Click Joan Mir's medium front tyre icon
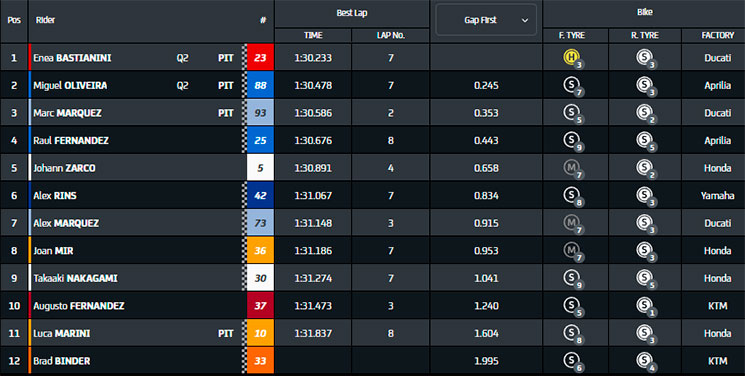The image size is (745, 376). 570,251
